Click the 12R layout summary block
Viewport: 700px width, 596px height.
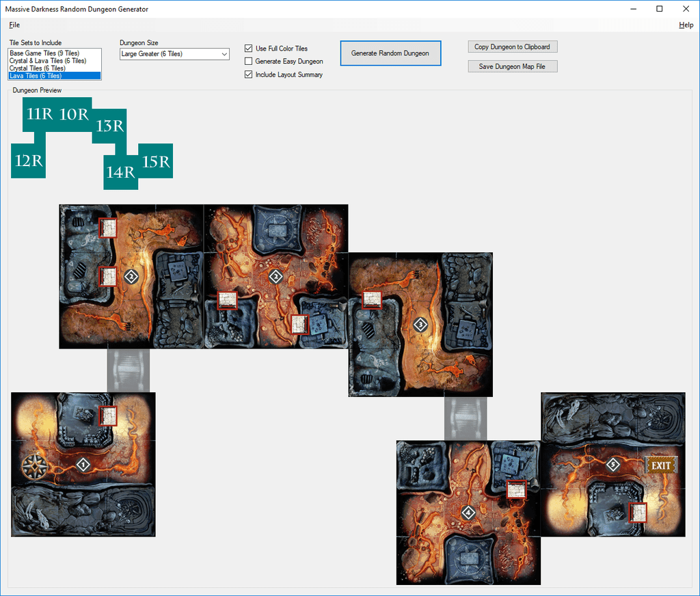coord(28,161)
